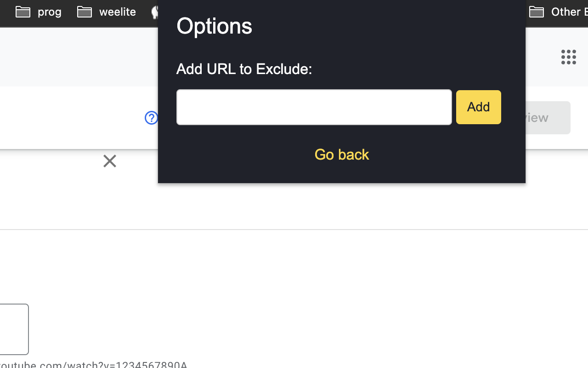The height and width of the screenshot is (368, 588).
Task: Expand the Other Bookmarks folder label
Action: (x=569, y=11)
